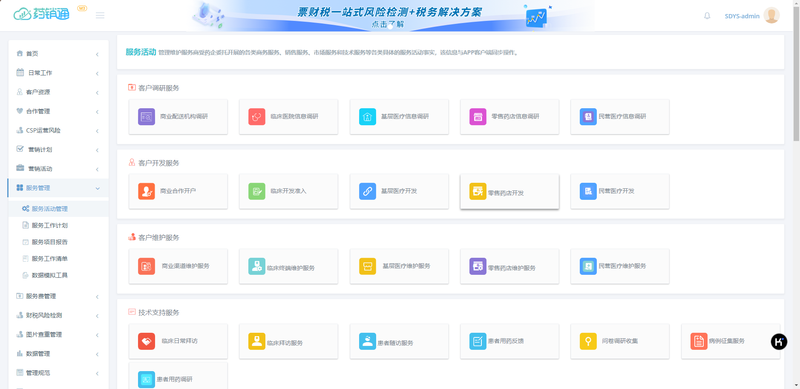Click the 客户开发服务 section heading
Viewport: 800px width, 389px height.
pos(159,163)
